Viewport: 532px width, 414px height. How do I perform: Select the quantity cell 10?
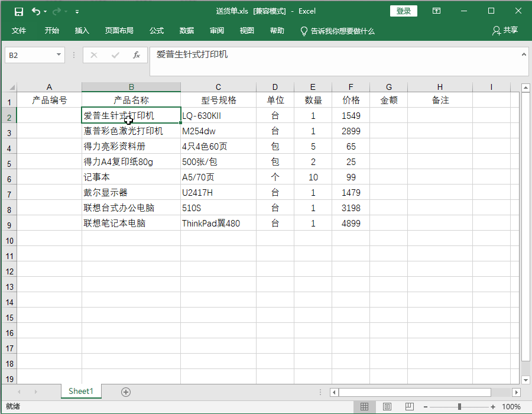(313, 177)
